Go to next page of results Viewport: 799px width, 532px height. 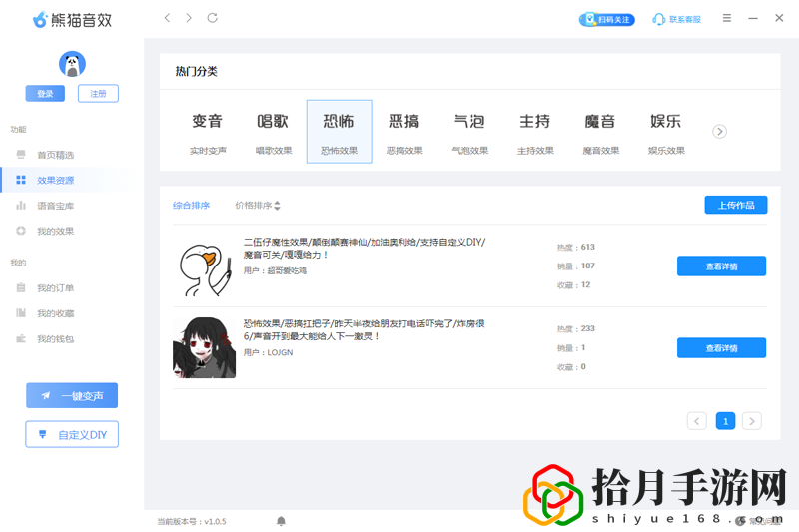tap(752, 421)
